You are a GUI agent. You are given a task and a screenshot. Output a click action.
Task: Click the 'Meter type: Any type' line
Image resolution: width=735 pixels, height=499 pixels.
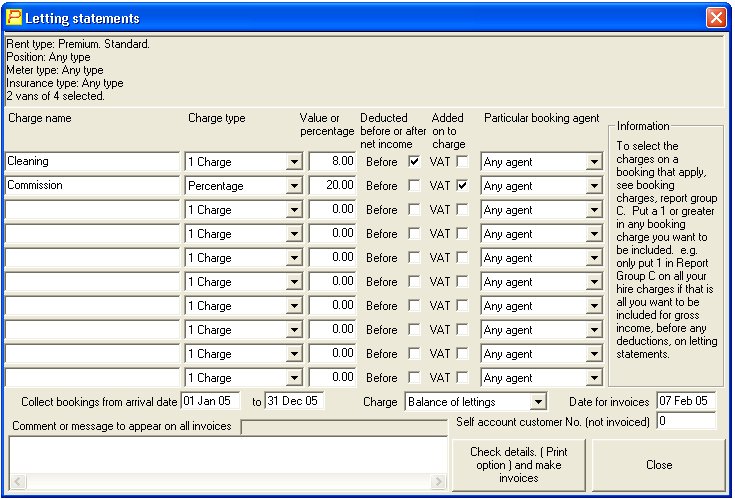pyautogui.click(x=55, y=70)
